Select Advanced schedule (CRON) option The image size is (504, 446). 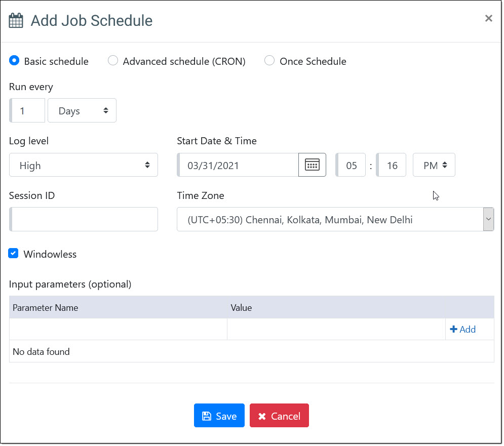point(113,60)
